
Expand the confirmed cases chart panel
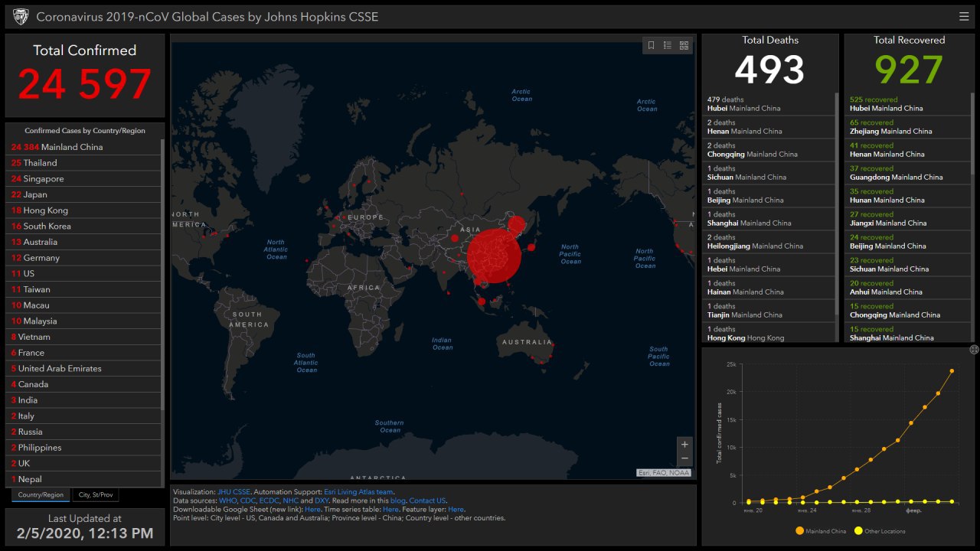click(974, 350)
